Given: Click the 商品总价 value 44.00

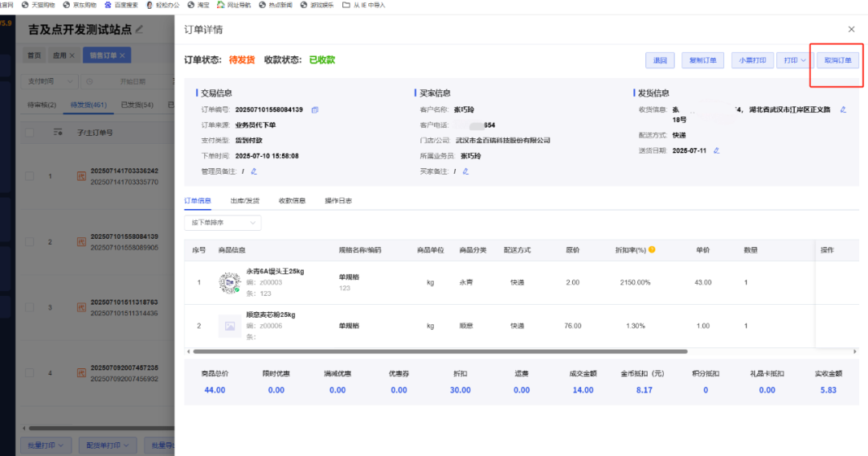Looking at the screenshot, I should point(215,390).
